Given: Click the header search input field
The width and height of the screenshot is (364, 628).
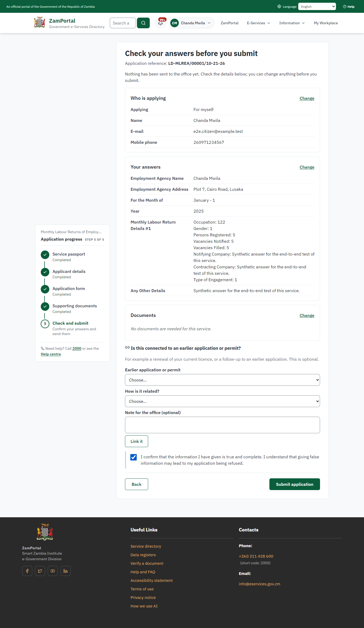Looking at the screenshot, I should pos(123,23).
